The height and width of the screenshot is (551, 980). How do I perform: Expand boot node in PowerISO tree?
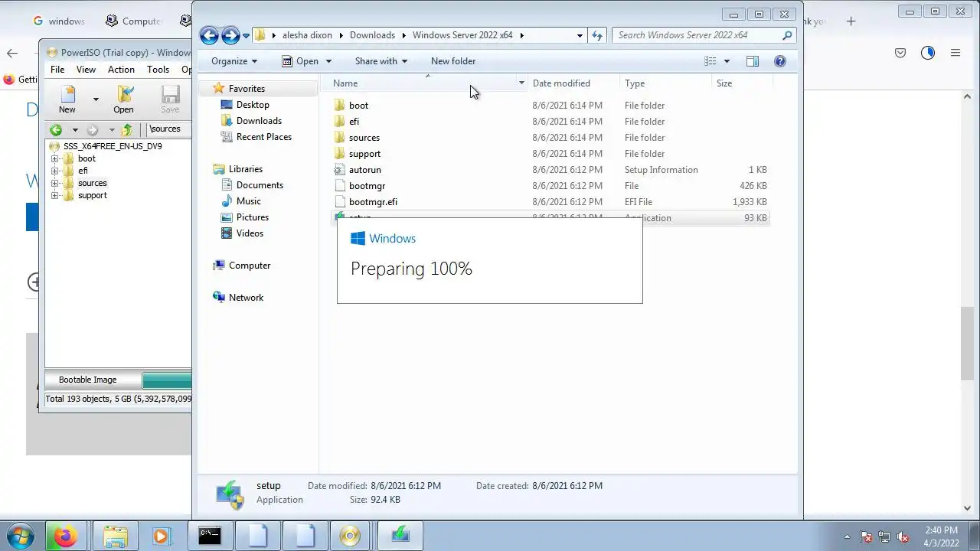(x=55, y=159)
